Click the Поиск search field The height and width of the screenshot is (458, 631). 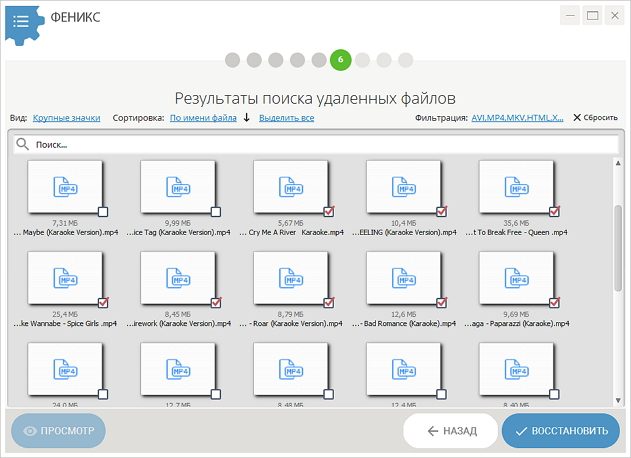[x=316, y=144]
